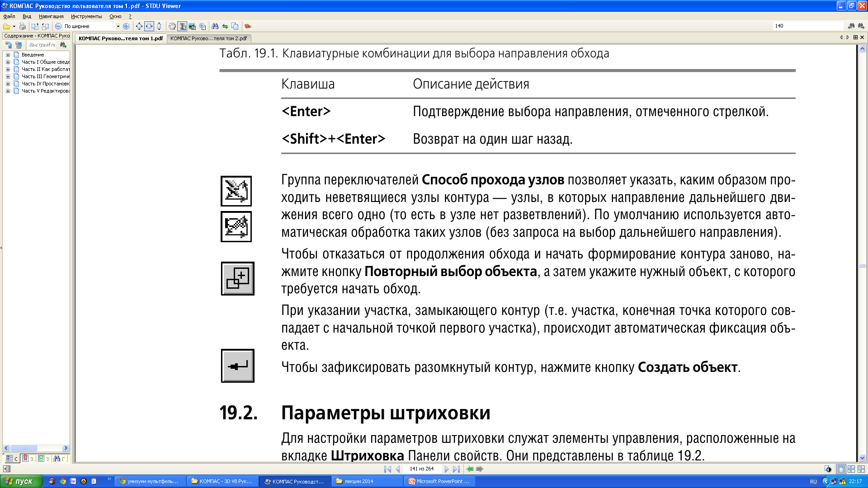Switch to the Thumbnails tab at sidebar bottom
The image size is (868, 488).
44,459
